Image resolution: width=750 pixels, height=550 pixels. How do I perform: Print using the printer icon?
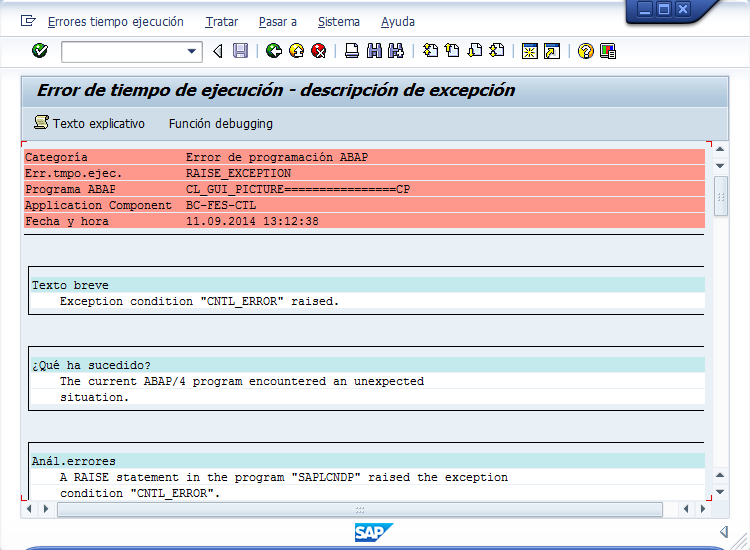352,51
